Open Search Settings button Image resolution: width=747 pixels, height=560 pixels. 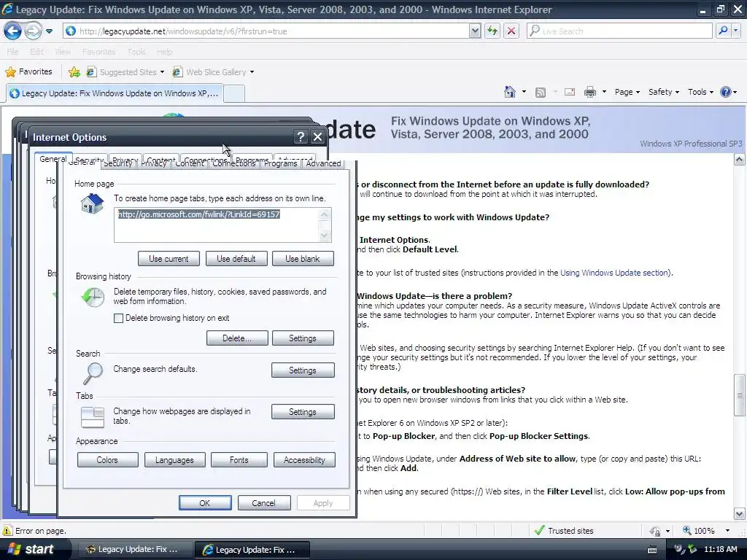(303, 370)
